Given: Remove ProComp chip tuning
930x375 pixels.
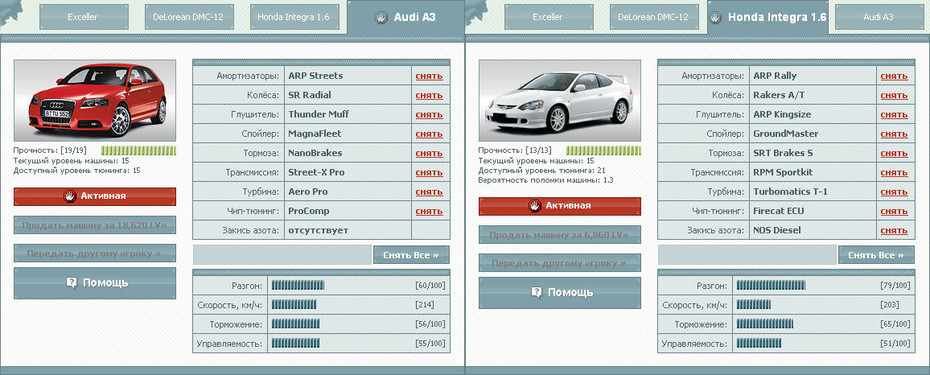Looking at the screenshot, I should (x=429, y=211).
